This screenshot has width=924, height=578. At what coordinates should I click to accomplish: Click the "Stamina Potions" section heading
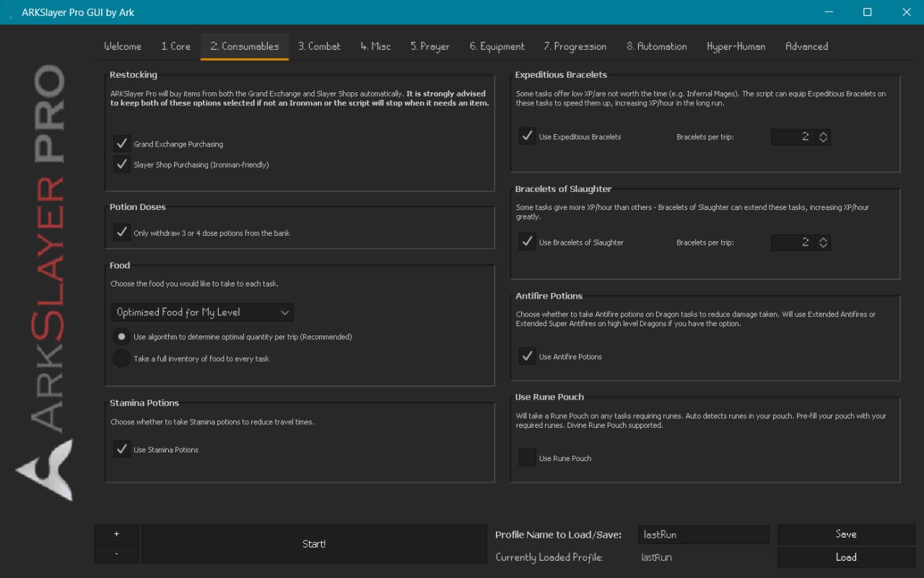tap(144, 403)
